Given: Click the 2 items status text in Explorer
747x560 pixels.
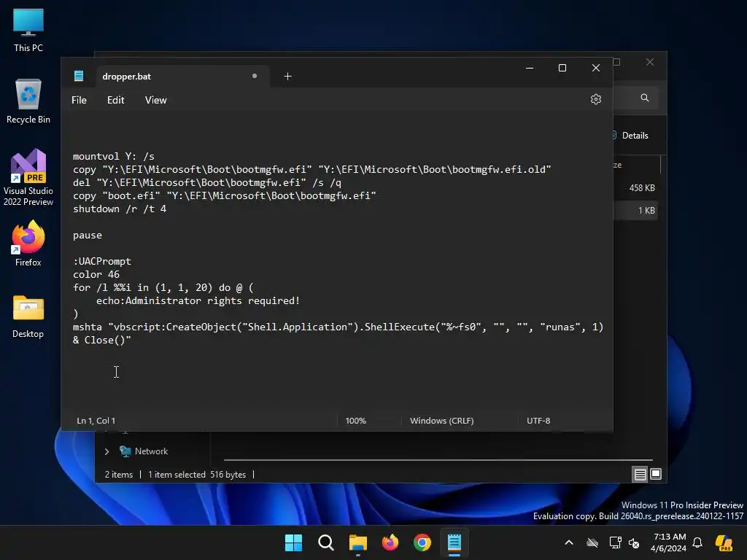Looking at the screenshot, I should (119, 474).
